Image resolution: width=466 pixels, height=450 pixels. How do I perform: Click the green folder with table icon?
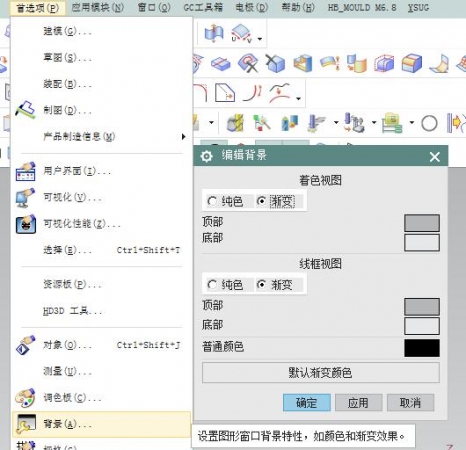[x=392, y=123]
